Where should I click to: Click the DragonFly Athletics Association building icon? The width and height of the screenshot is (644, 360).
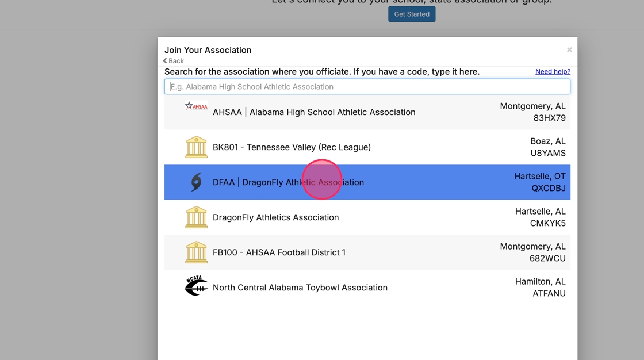(x=196, y=217)
